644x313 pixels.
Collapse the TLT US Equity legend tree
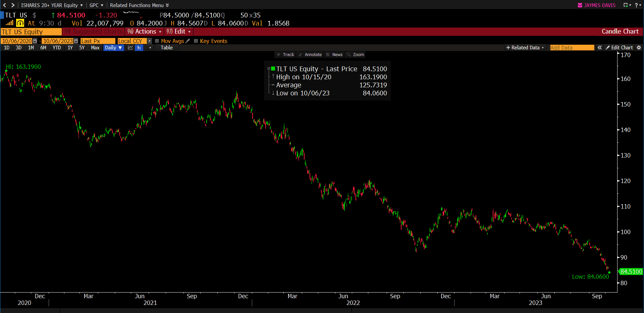pos(269,69)
